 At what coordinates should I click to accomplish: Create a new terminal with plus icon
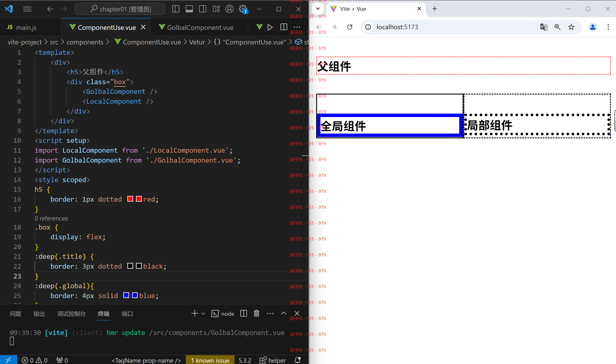click(x=195, y=314)
